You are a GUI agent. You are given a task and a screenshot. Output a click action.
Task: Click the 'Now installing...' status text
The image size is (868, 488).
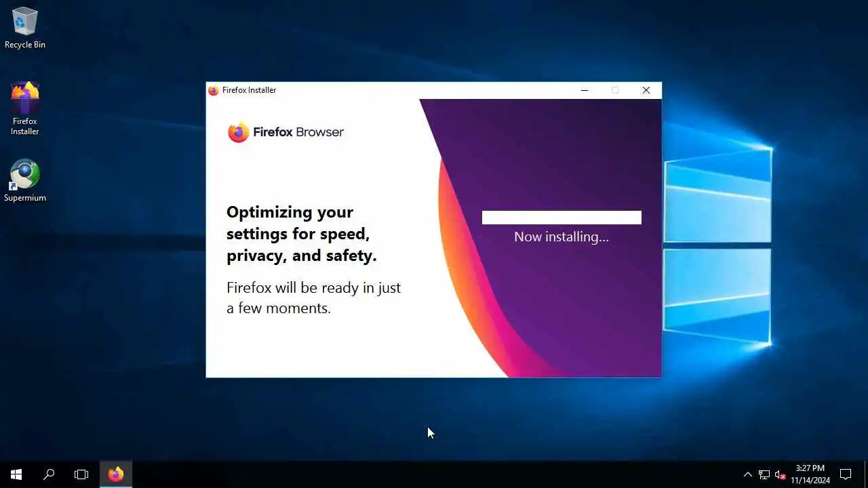(x=561, y=237)
